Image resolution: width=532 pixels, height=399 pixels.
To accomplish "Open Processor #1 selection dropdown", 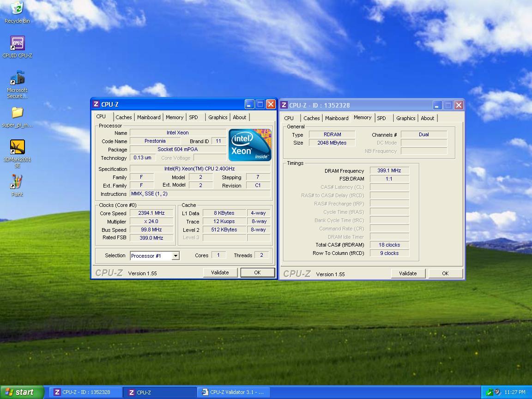I will click(x=175, y=256).
